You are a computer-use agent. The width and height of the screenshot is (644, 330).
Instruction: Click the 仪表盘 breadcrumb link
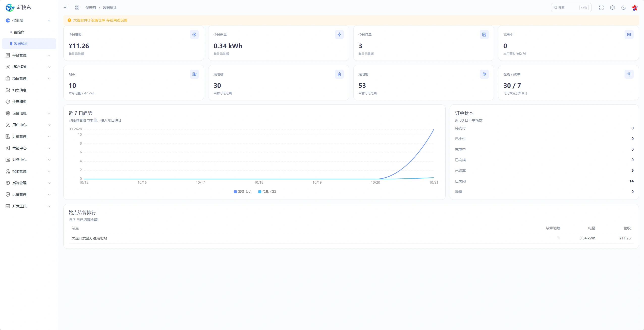coord(91,8)
